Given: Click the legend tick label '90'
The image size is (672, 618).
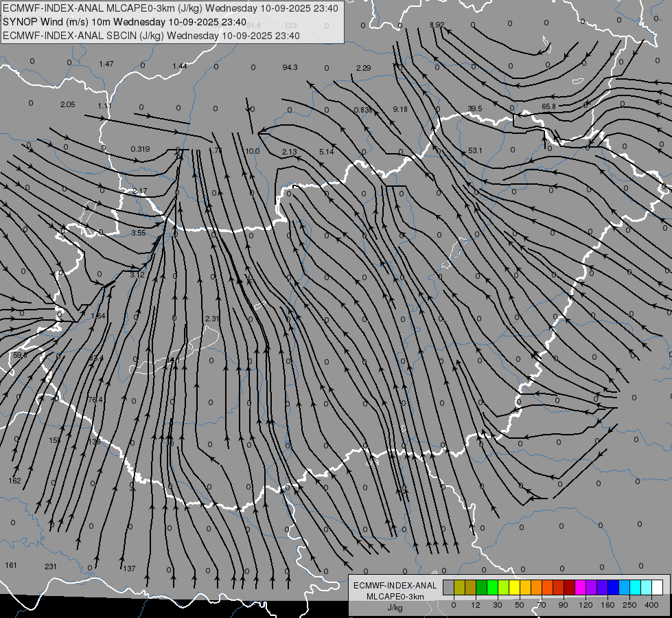Looking at the screenshot, I should [563, 605].
